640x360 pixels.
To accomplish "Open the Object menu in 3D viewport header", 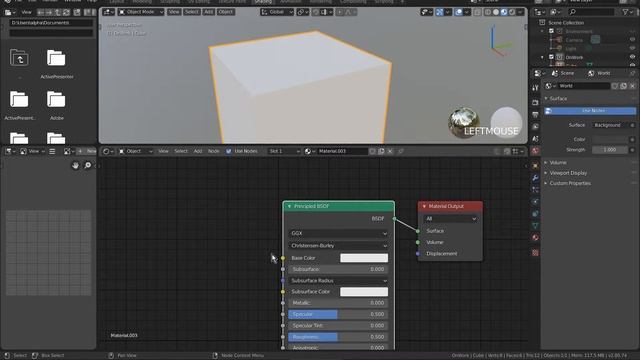I will (x=225, y=12).
